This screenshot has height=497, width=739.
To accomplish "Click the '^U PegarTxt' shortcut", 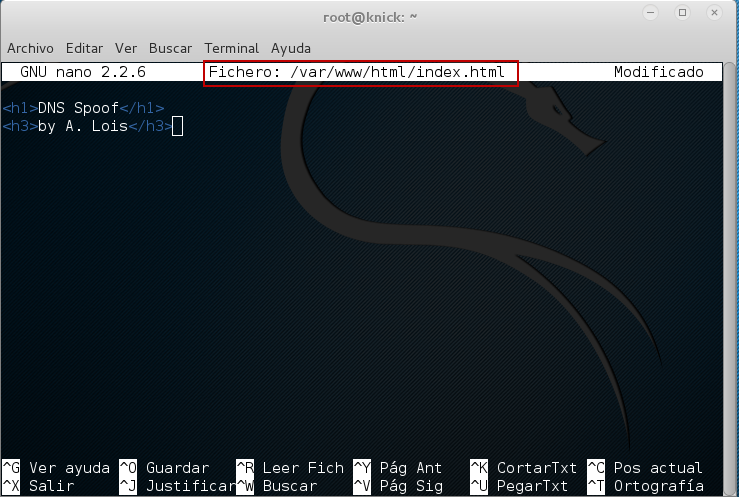I will pos(519,486).
